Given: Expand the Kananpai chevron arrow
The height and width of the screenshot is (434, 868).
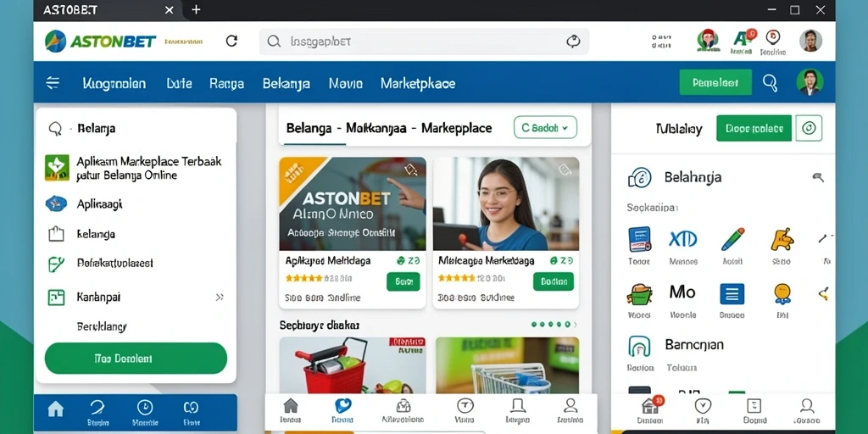Looking at the screenshot, I should click(220, 298).
